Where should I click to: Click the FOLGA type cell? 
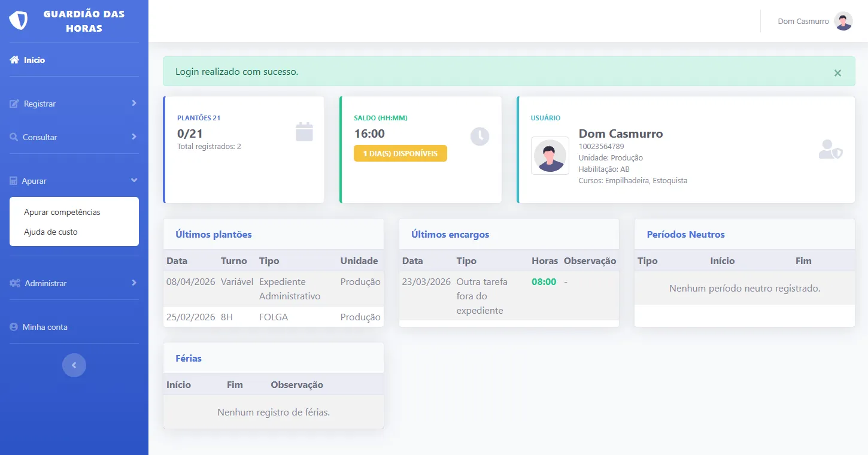coord(274,317)
